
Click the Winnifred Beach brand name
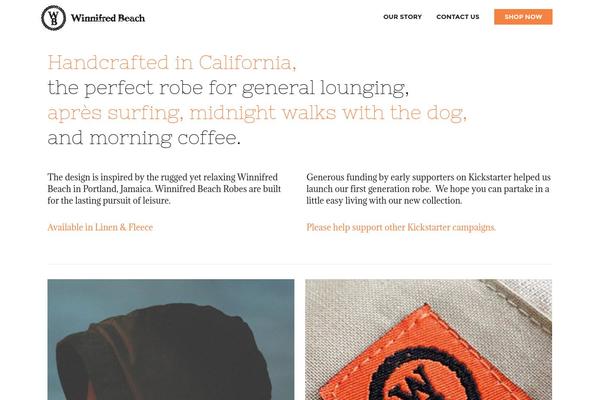tap(108, 18)
